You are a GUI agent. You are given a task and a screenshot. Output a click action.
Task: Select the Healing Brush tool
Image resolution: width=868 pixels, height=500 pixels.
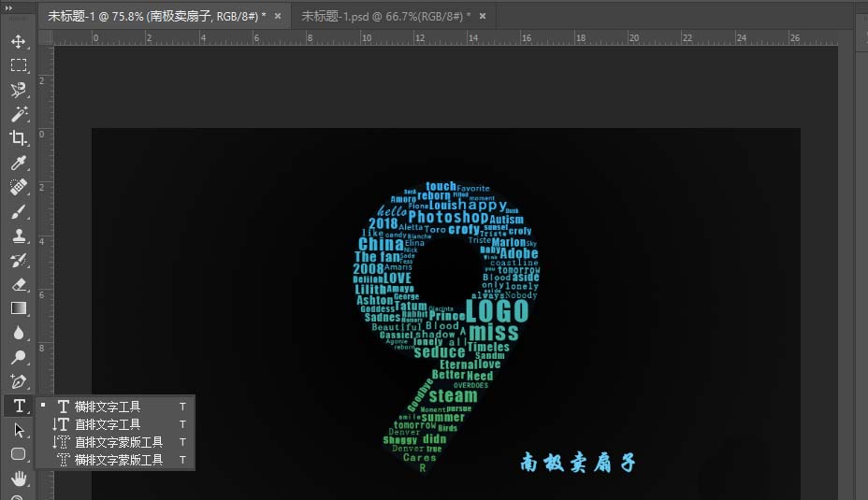click(19, 187)
